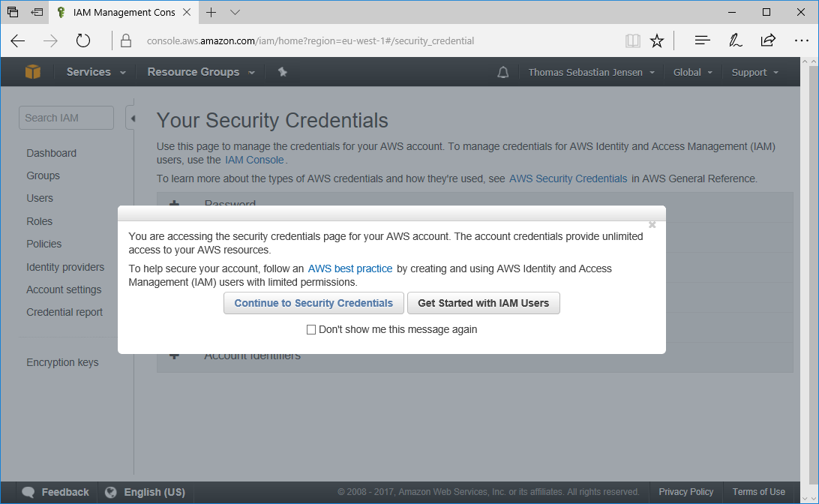Expand Thomas Sebastian Jensen account menu
Screen dimensions: 819x504
tap(591, 73)
